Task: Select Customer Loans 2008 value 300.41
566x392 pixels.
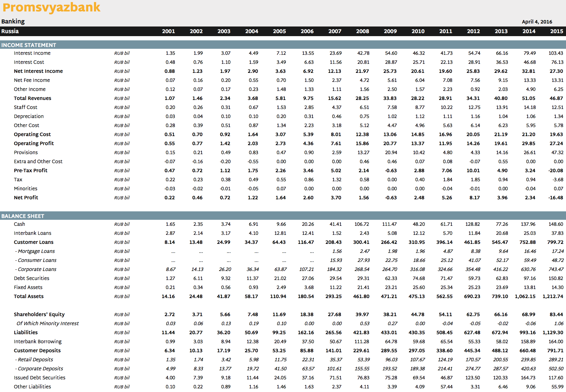Action: click(x=361, y=242)
